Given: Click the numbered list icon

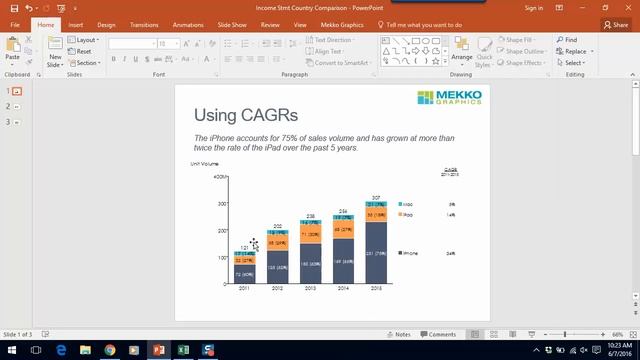Looking at the screenshot, I should (245, 44).
